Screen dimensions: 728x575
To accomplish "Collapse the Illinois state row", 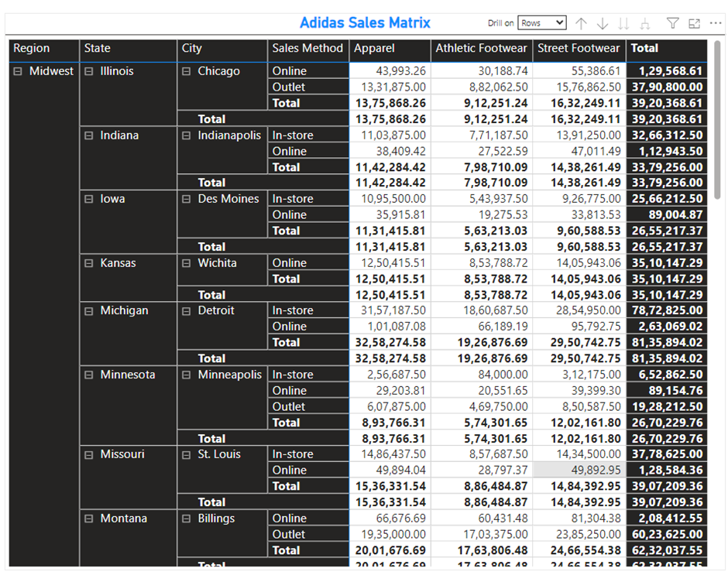I will [89, 71].
